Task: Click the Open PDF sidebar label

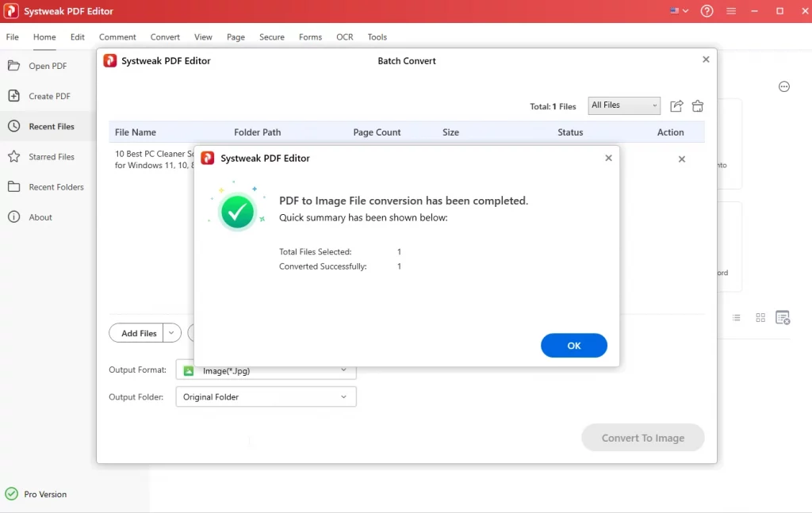Action: [x=48, y=66]
